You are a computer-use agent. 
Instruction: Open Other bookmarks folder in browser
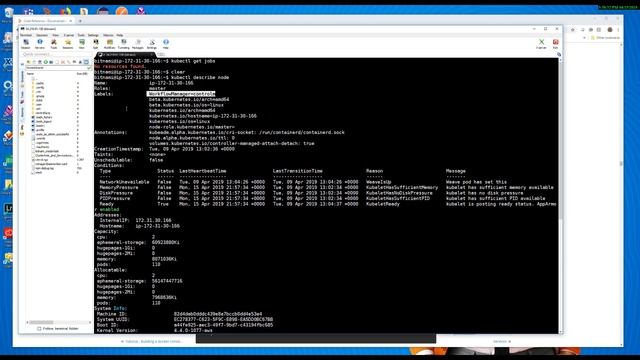(605, 38)
